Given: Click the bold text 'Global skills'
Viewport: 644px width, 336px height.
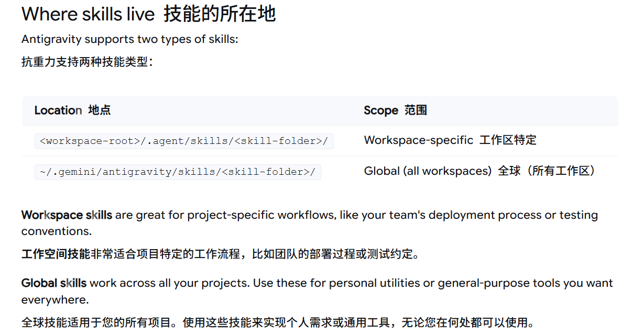Looking at the screenshot, I should point(54,283).
